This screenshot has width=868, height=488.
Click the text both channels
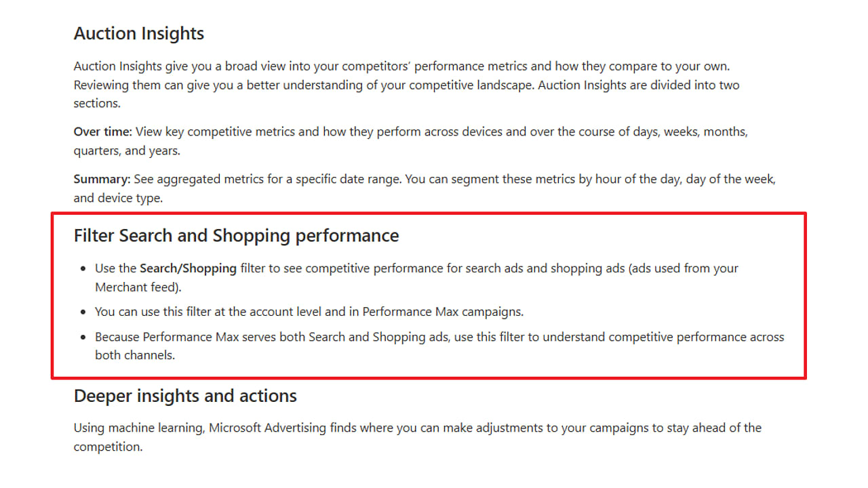tap(134, 355)
